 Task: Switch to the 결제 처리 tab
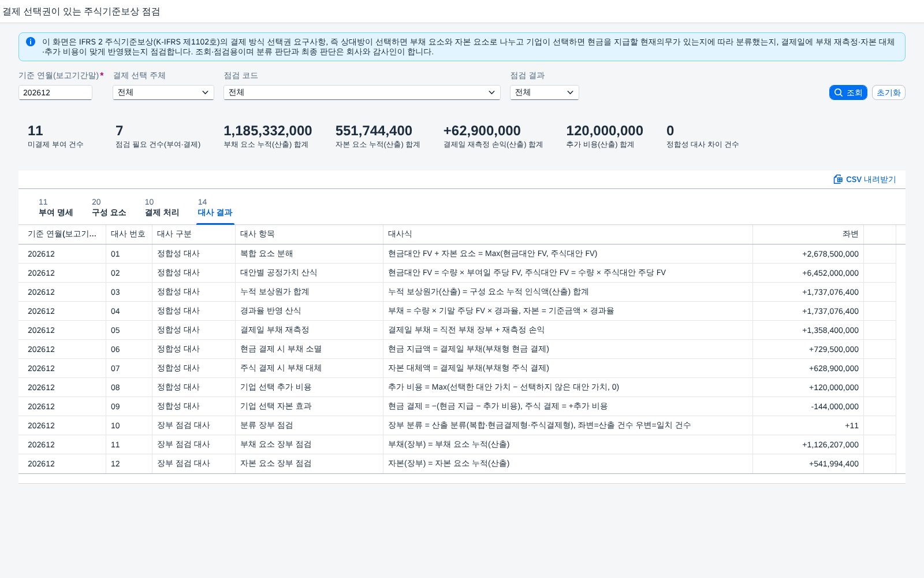pyautogui.click(x=162, y=208)
